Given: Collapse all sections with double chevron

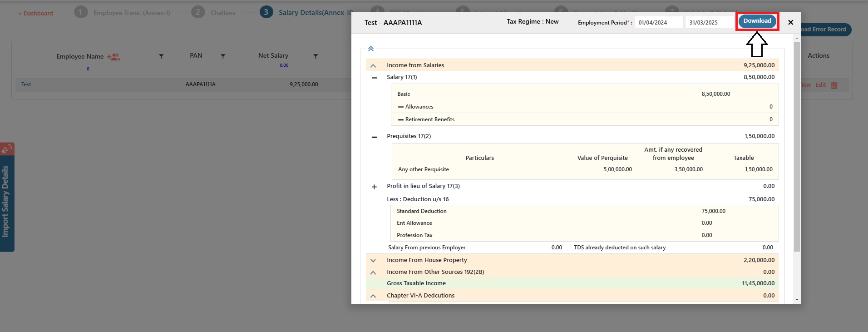Looking at the screenshot, I should pyautogui.click(x=371, y=49).
